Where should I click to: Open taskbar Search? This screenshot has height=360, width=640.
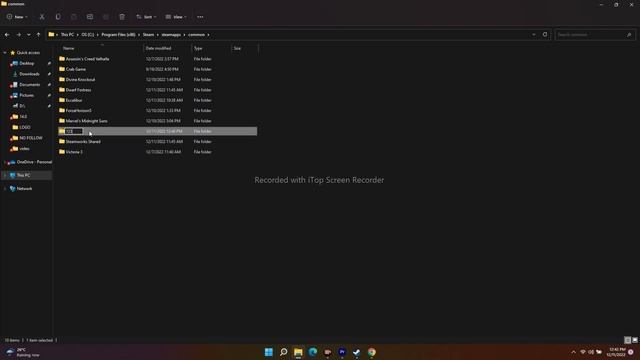click(x=283, y=352)
